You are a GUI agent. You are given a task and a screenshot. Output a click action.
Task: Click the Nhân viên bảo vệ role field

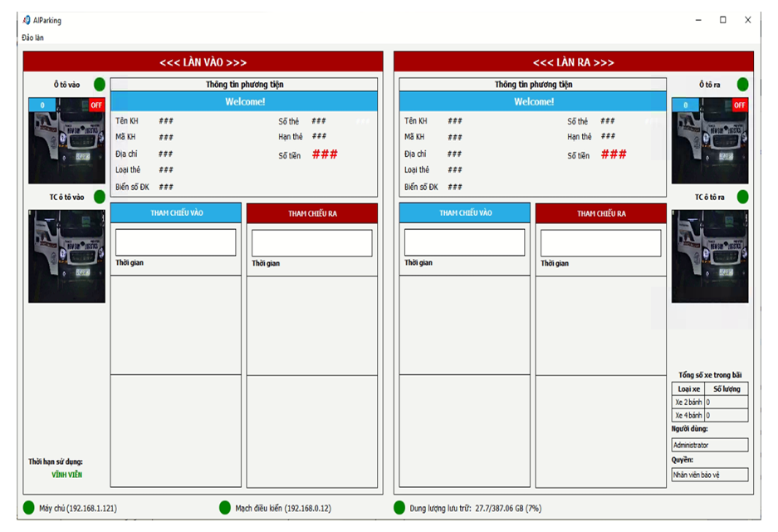coord(710,475)
